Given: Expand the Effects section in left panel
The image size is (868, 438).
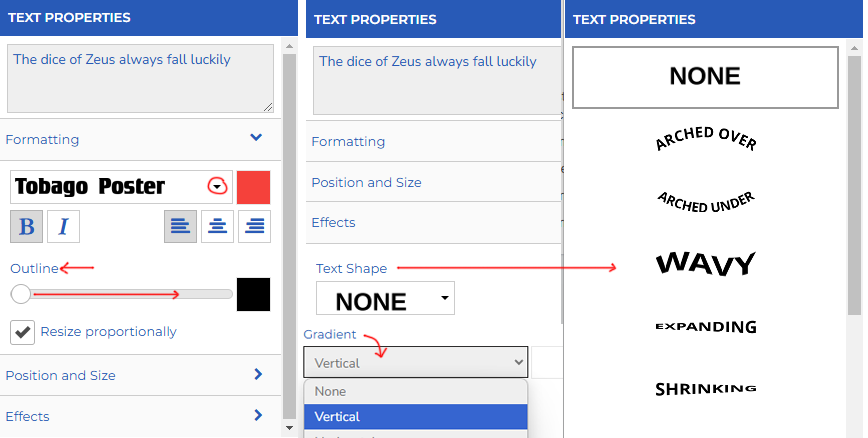Looking at the screenshot, I should tap(257, 415).
